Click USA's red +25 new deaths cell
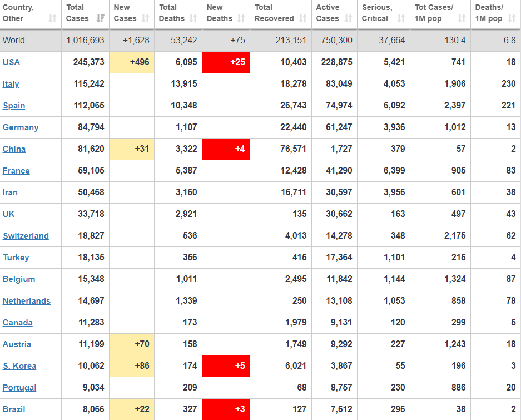Image resolution: width=521 pixels, height=420 pixels. [x=226, y=62]
